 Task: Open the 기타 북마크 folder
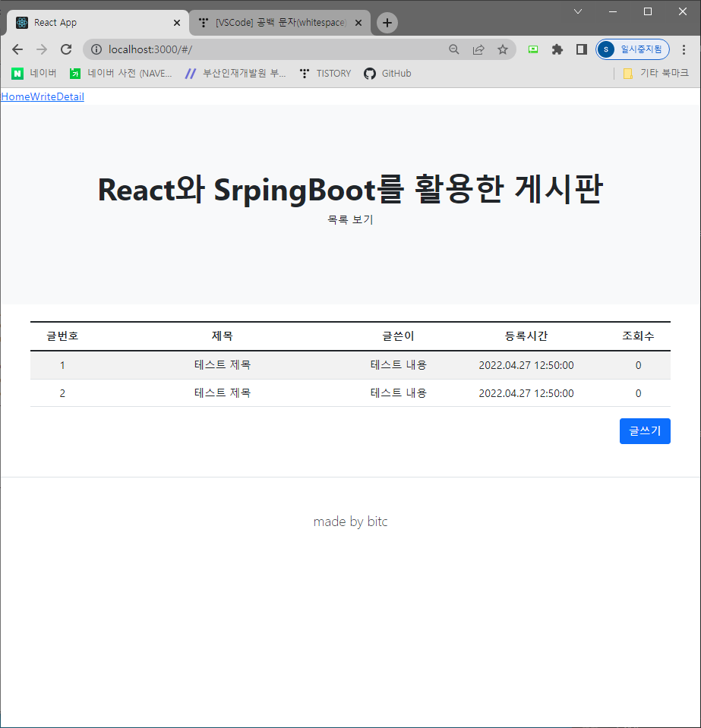[656, 74]
